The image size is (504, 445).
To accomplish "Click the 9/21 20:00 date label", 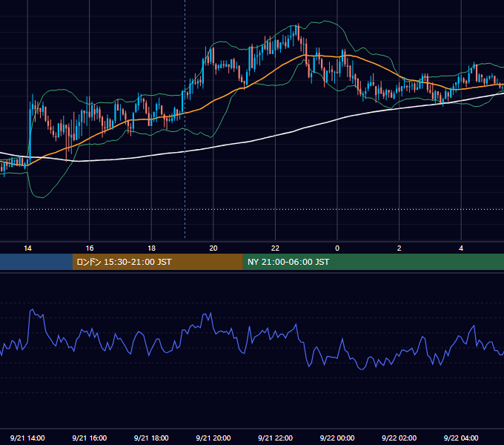I will 213,438.
